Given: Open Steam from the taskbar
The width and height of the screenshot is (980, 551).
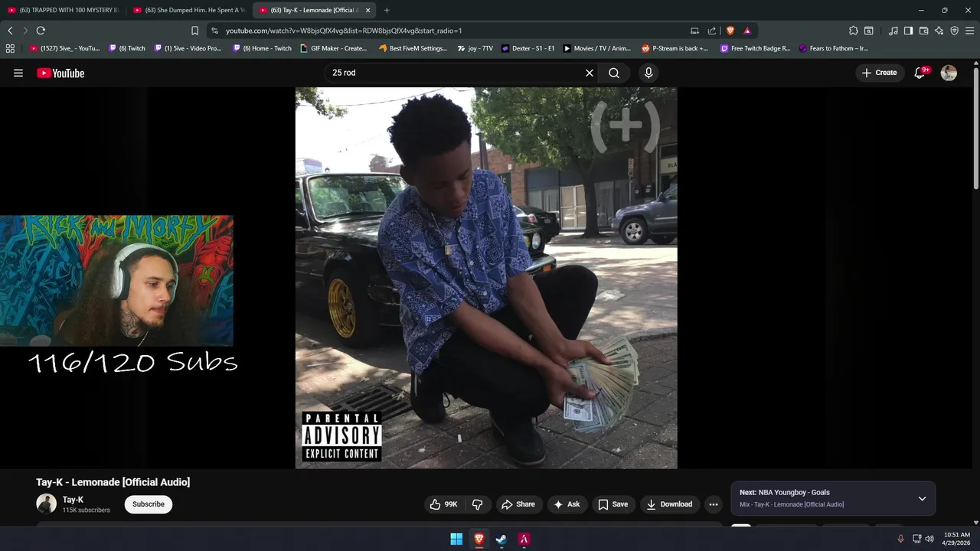Looking at the screenshot, I should click(x=501, y=539).
